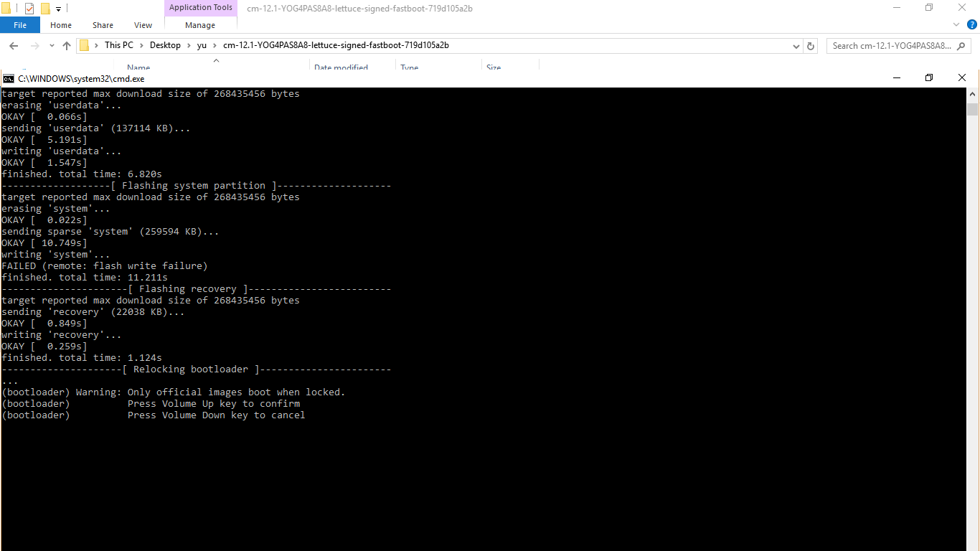
Task: Expand the chevron after Desktop breadcrumb
Action: 189,45
